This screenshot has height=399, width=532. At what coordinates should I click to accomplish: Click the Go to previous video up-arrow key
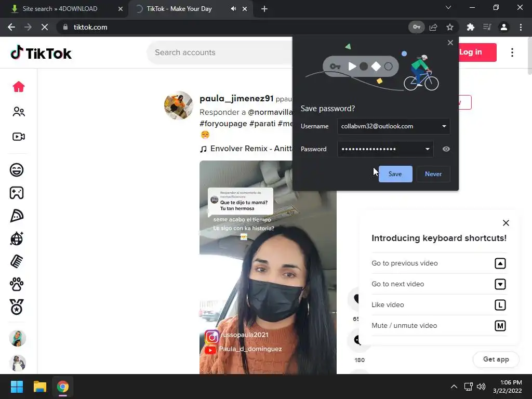click(500, 263)
